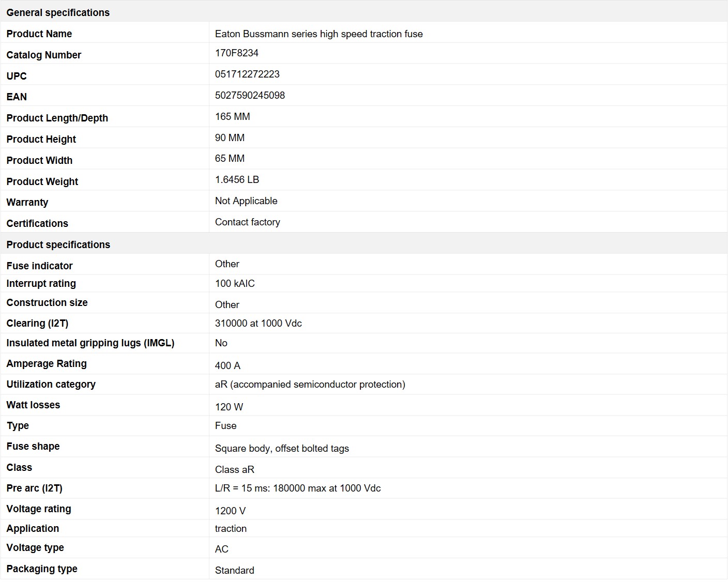Click the EAN value 5027590245098
The height and width of the screenshot is (582, 728).
[250, 95]
